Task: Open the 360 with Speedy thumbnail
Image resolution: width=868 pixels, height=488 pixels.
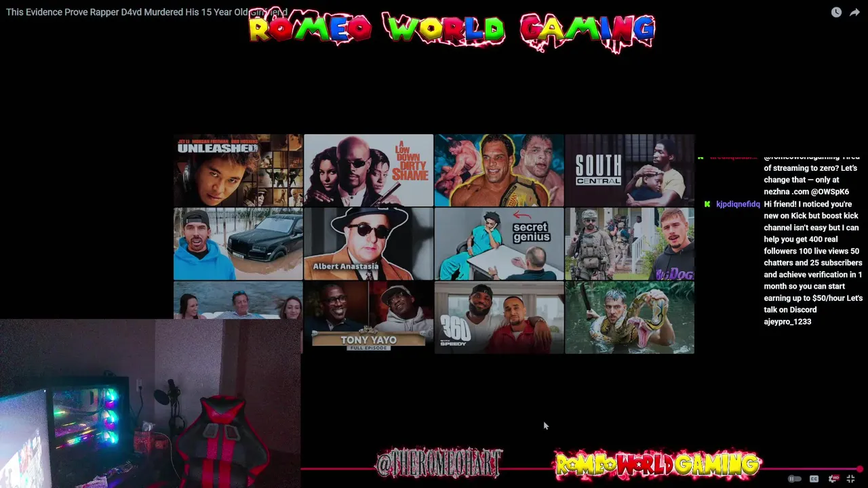Action: point(499,317)
